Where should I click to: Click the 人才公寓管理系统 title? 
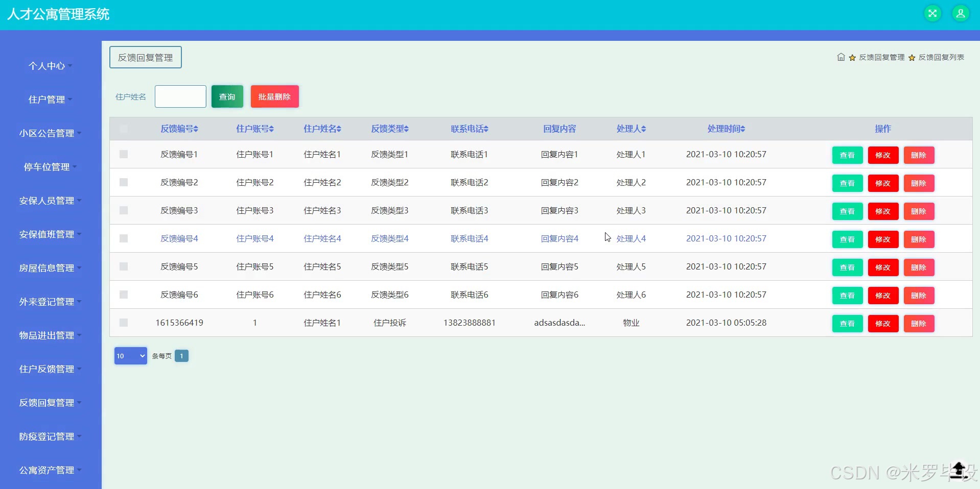pos(58,14)
